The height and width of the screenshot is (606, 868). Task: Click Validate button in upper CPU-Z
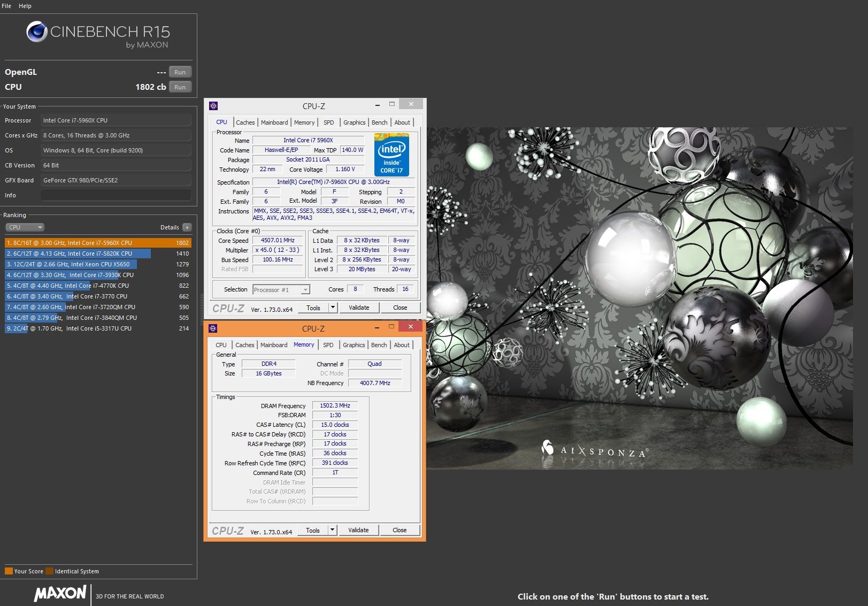359,308
